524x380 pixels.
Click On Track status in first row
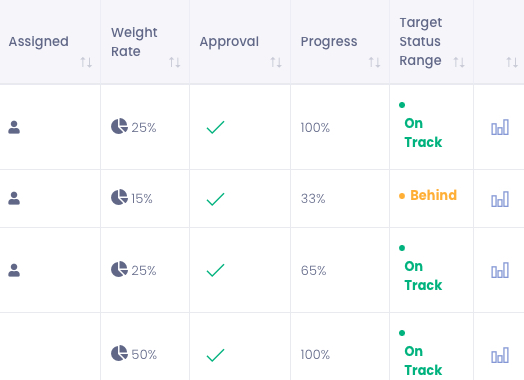423,133
